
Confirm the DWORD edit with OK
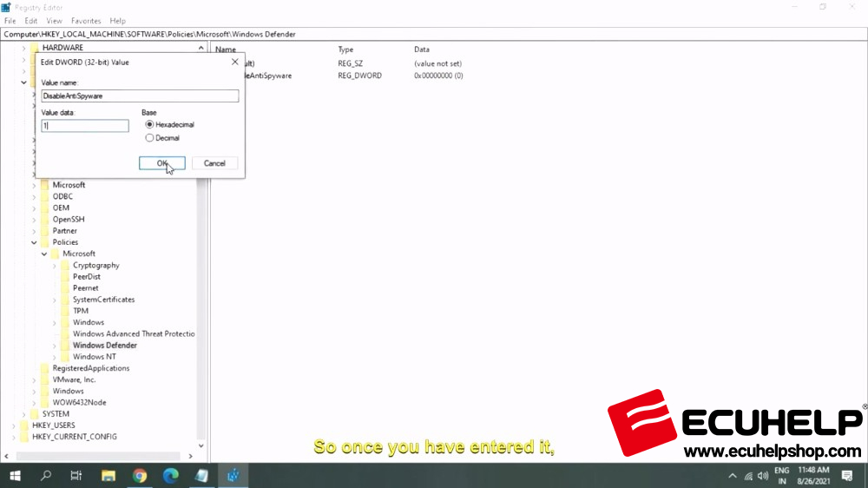click(161, 163)
